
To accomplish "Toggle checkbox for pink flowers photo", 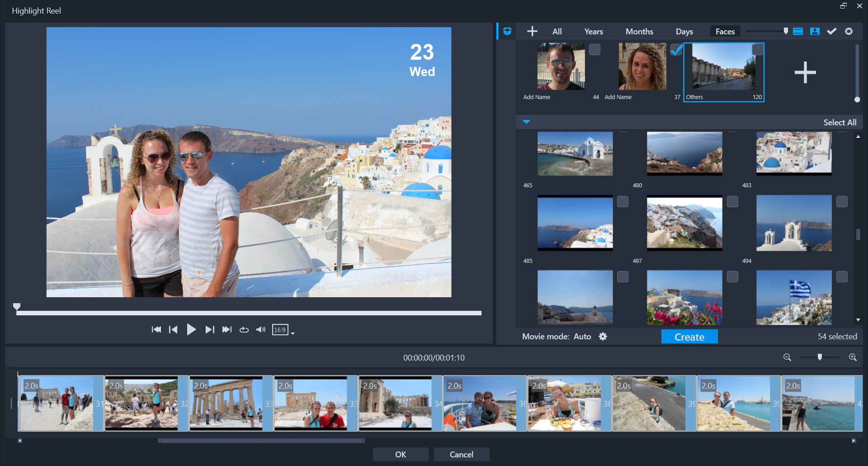I will pyautogui.click(x=732, y=276).
